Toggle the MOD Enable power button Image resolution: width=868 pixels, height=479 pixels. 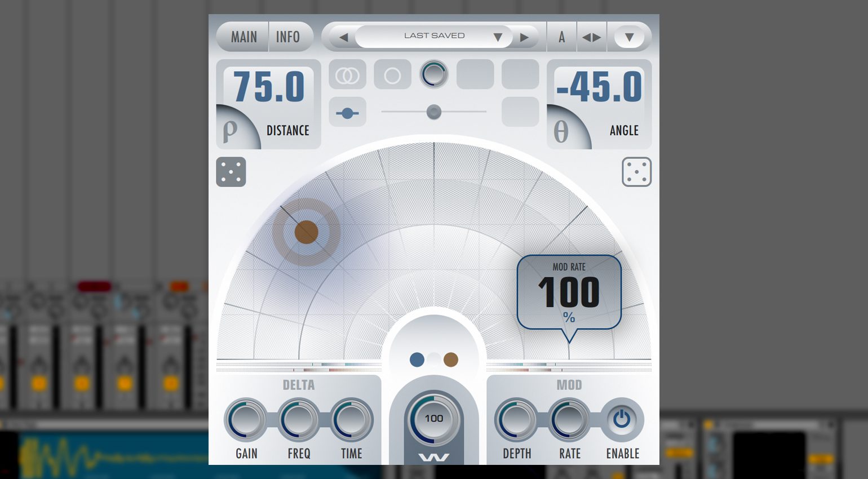click(x=622, y=420)
